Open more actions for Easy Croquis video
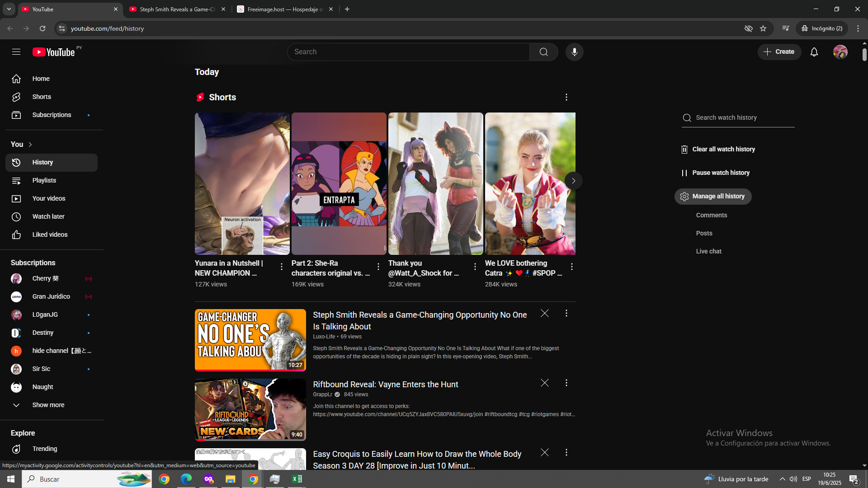The image size is (868, 488). (566, 452)
